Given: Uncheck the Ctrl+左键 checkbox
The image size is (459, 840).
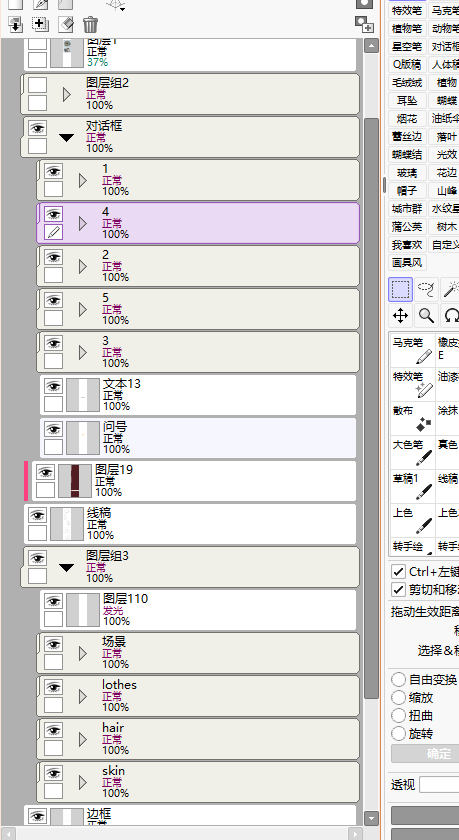Looking at the screenshot, I should point(398,571).
